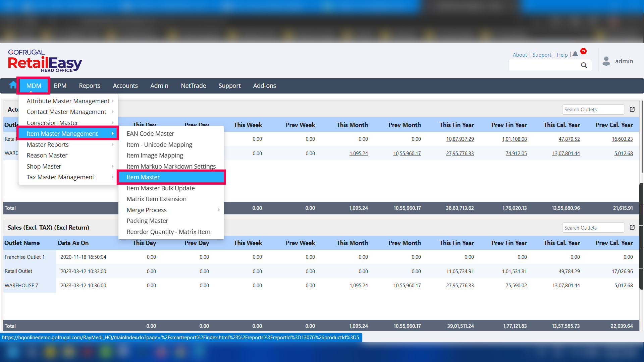Screen dimensions: 644x362
Task: Click the home icon in navigation bar
Action: [13, 85]
